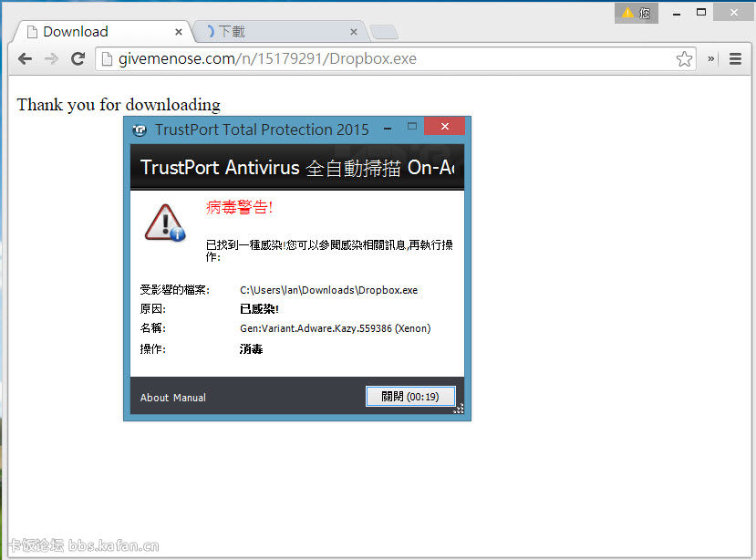This screenshot has height=560, width=756.
Task: Reload the page with the refresh icon
Action: [x=78, y=59]
